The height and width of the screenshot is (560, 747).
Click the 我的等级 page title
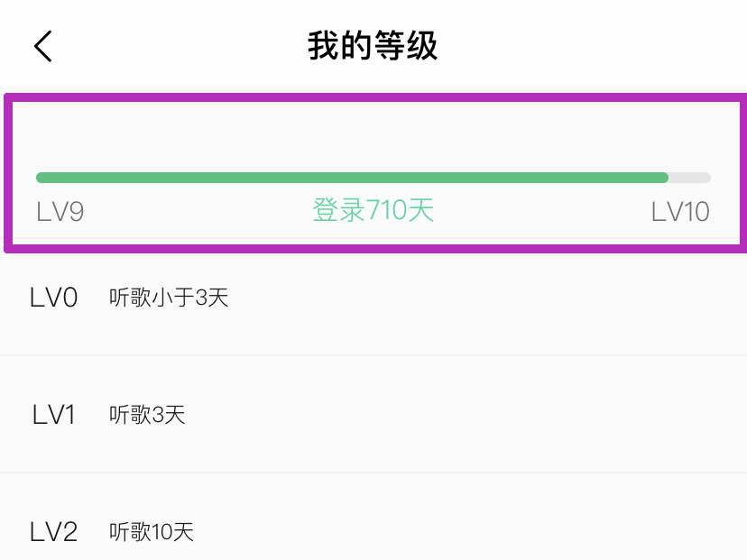(373, 46)
